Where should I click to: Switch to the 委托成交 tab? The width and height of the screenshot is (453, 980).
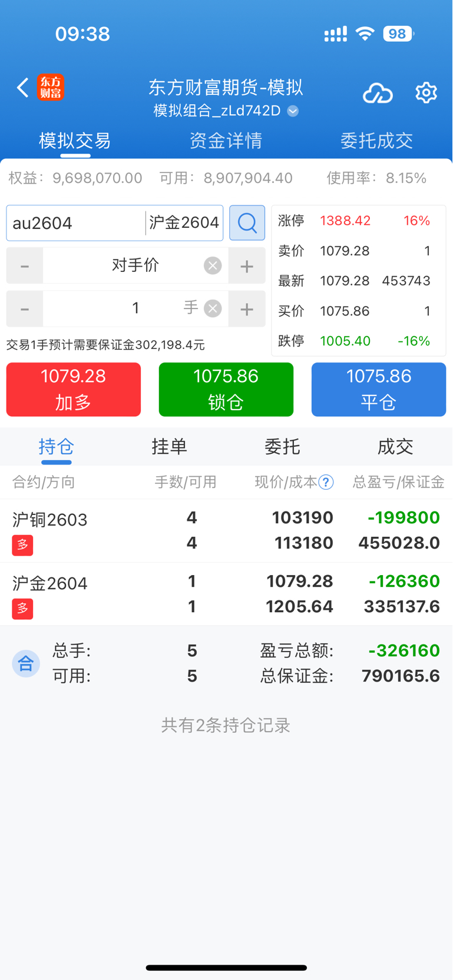376,141
